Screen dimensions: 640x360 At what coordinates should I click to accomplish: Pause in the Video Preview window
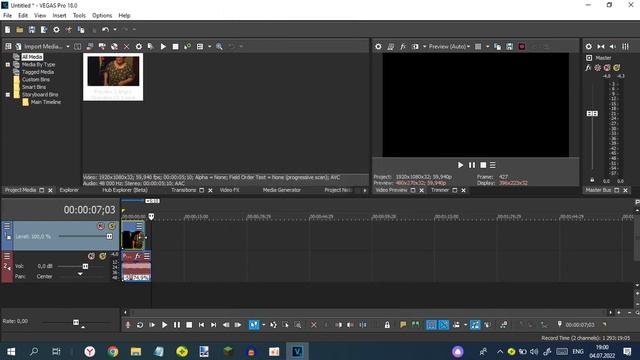pos(472,165)
